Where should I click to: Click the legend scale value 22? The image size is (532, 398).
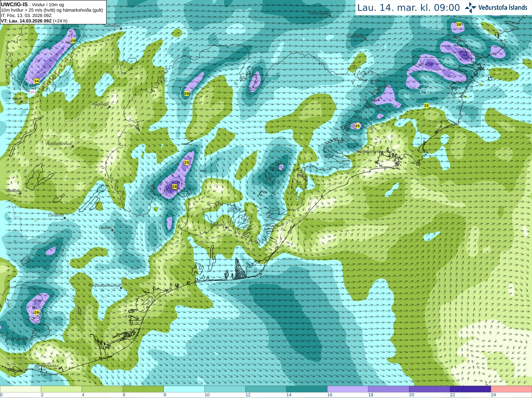[453, 395]
